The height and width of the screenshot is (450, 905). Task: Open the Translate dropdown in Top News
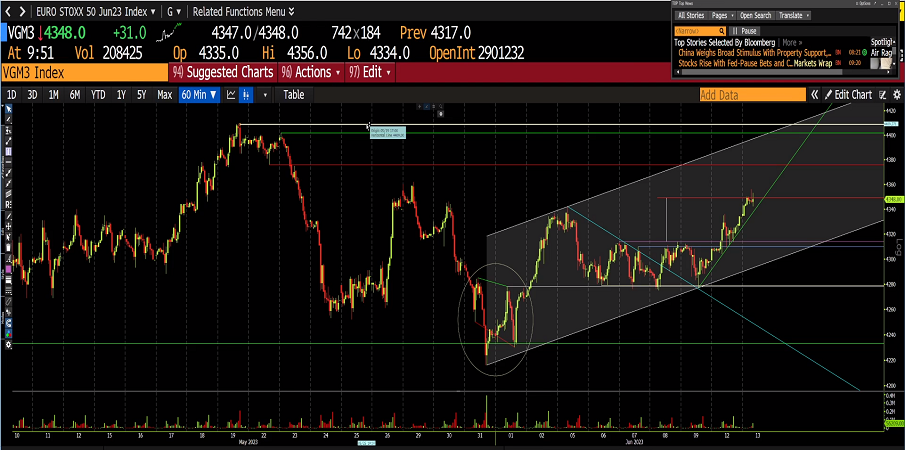(x=793, y=15)
